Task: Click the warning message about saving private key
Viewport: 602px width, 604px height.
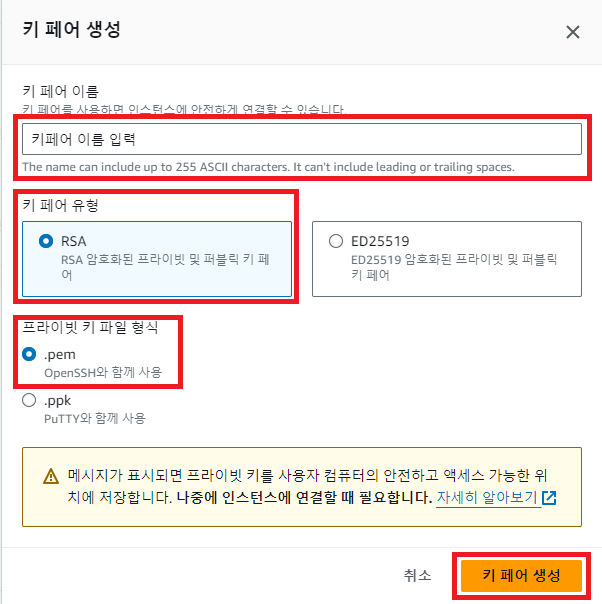Action: point(307,487)
